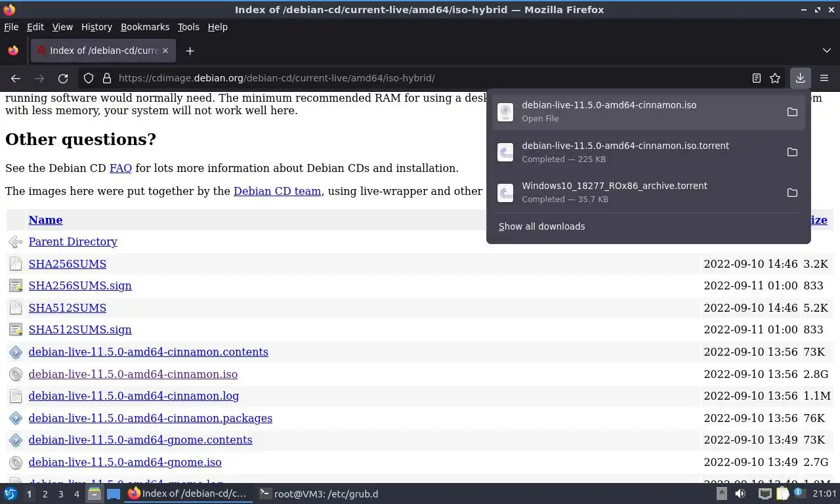
Task: Open the Parent Directory link
Action: click(x=73, y=241)
